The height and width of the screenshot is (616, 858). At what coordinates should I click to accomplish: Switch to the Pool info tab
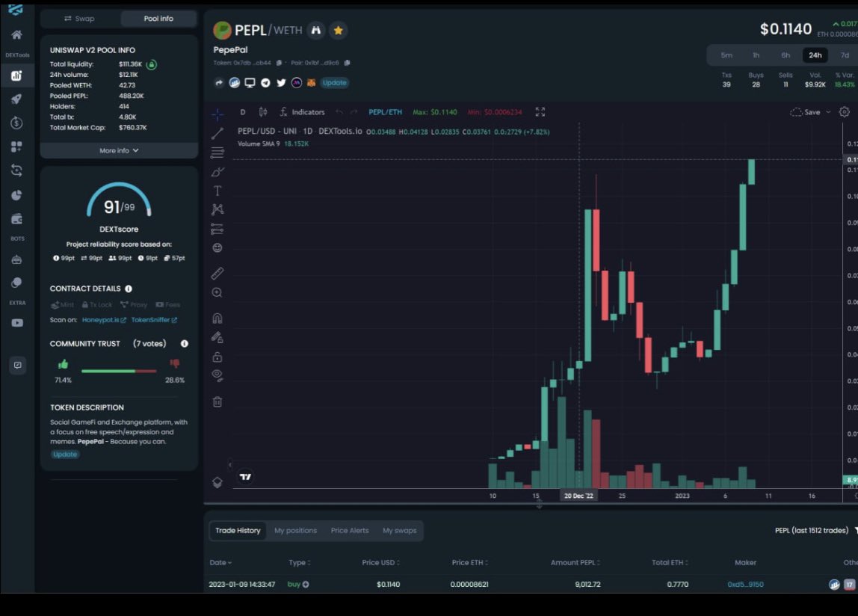pos(158,19)
